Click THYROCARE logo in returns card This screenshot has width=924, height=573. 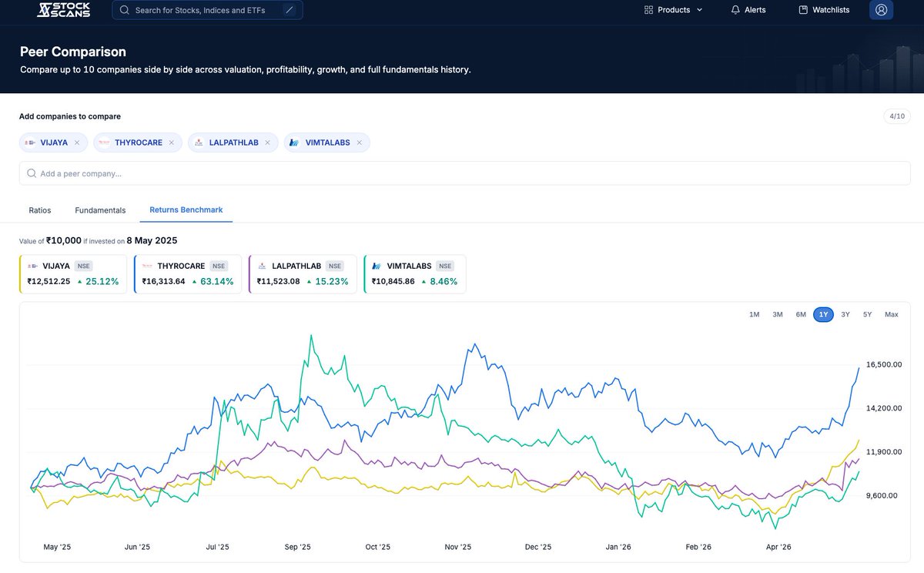147,266
